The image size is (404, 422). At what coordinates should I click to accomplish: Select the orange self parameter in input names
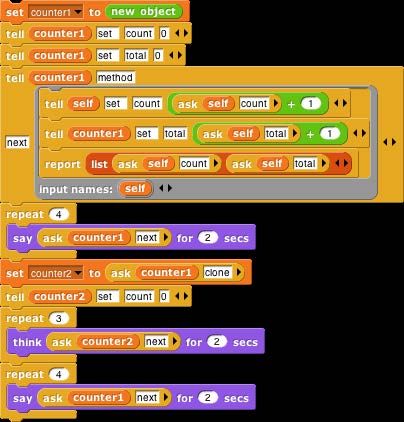tap(135, 189)
